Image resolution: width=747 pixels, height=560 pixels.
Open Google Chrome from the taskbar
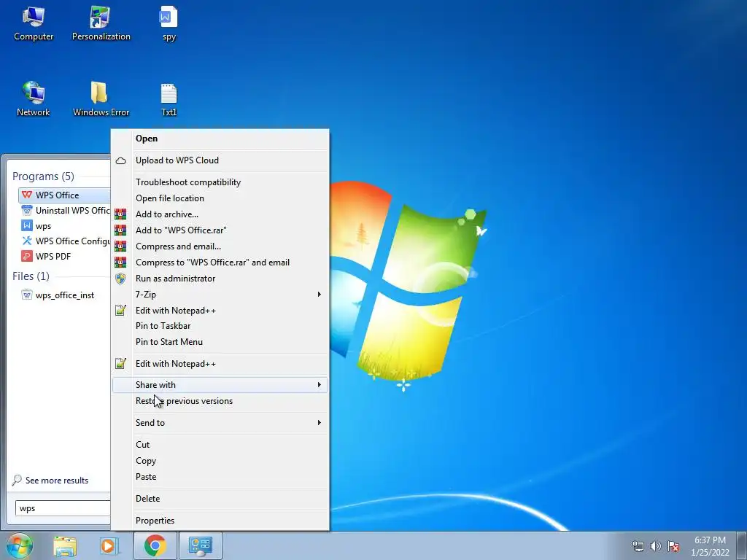point(155,545)
